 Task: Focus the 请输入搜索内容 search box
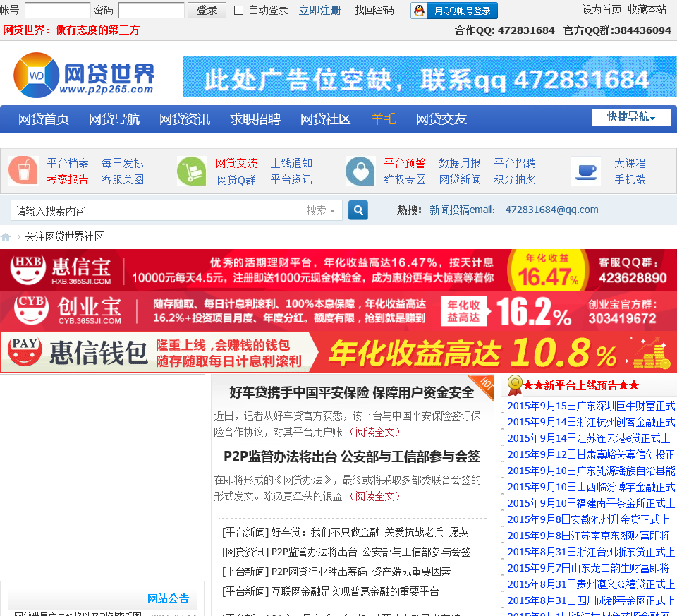click(155, 210)
